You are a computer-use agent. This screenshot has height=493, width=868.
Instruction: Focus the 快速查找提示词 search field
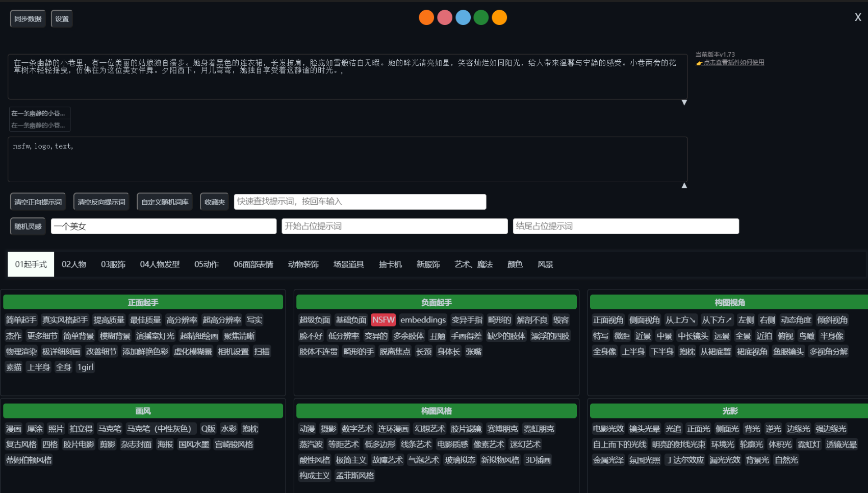tap(360, 202)
